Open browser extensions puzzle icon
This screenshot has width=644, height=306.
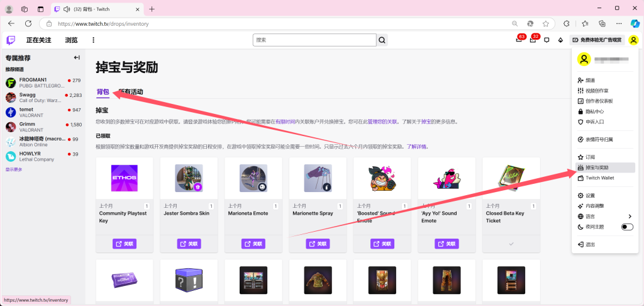point(567,23)
